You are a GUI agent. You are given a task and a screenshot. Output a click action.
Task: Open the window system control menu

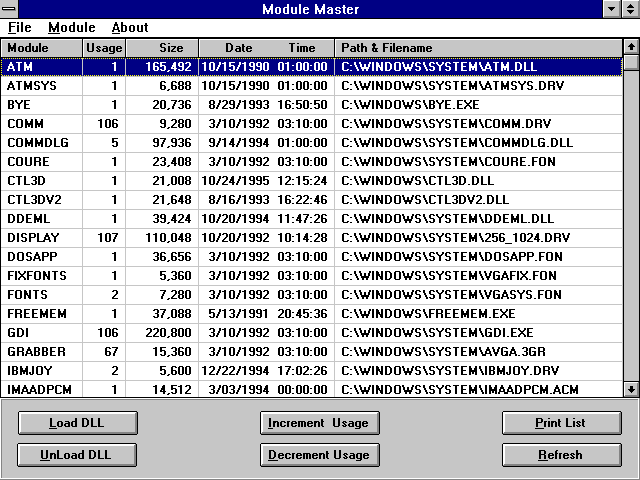pos(10,9)
